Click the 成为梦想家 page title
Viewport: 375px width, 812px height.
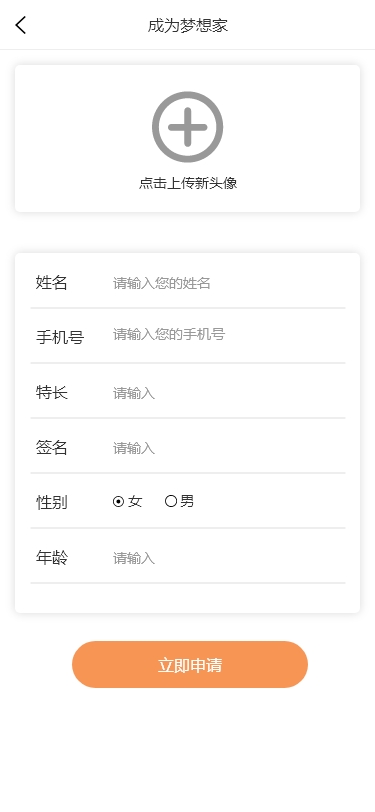[188, 25]
